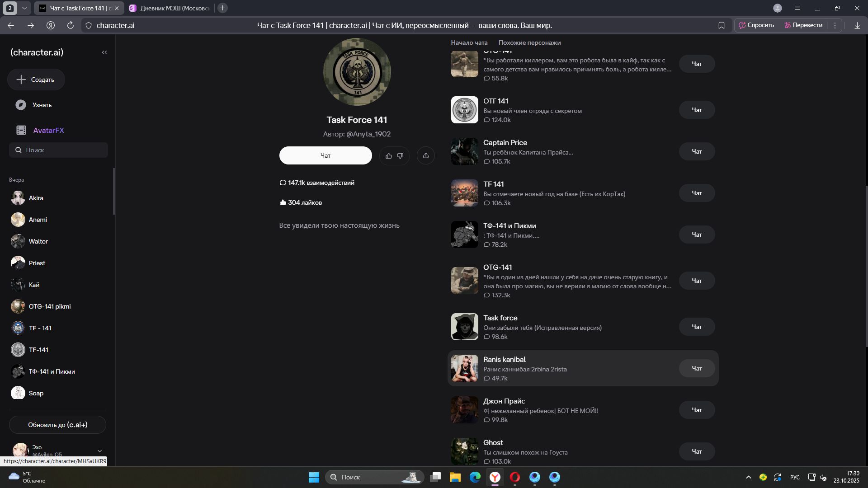This screenshot has height=488, width=868.
Task: Open the Task force character thumbnail
Action: [x=464, y=327]
